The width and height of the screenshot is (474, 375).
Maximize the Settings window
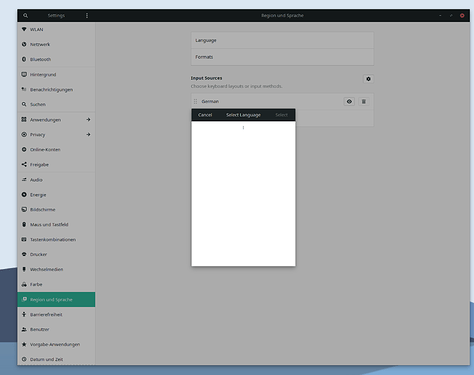tap(451, 15)
